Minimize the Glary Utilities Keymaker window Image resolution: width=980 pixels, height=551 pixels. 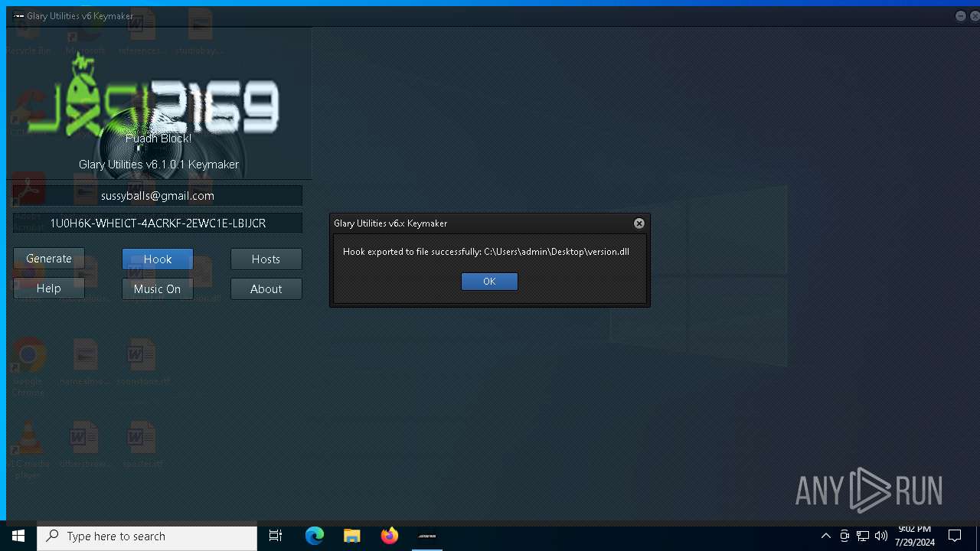tap(961, 16)
